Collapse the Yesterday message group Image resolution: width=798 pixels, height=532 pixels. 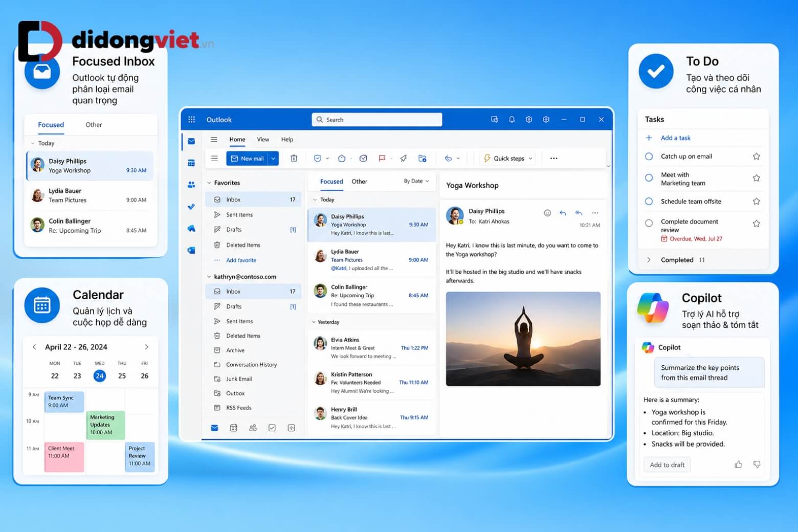coord(314,322)
